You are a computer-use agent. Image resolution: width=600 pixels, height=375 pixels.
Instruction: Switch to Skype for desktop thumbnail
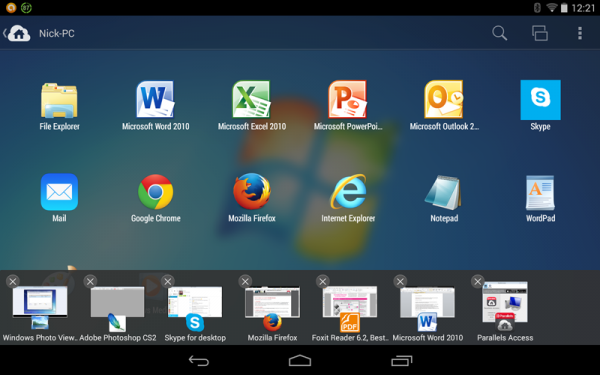pos(195,302)
